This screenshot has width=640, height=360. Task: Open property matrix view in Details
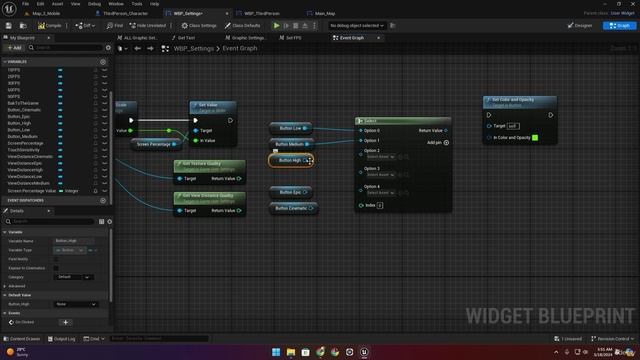(x=102, y=222)
